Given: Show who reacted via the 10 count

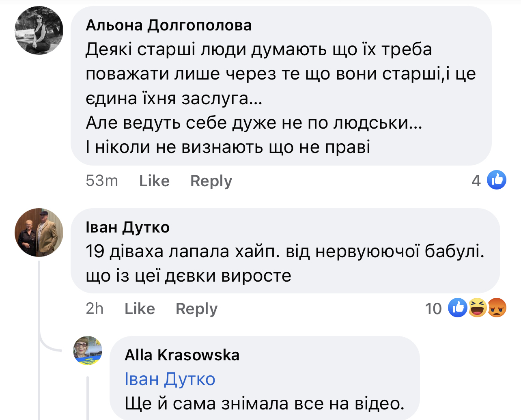Looking at the screenshot, I should [433, 309].
